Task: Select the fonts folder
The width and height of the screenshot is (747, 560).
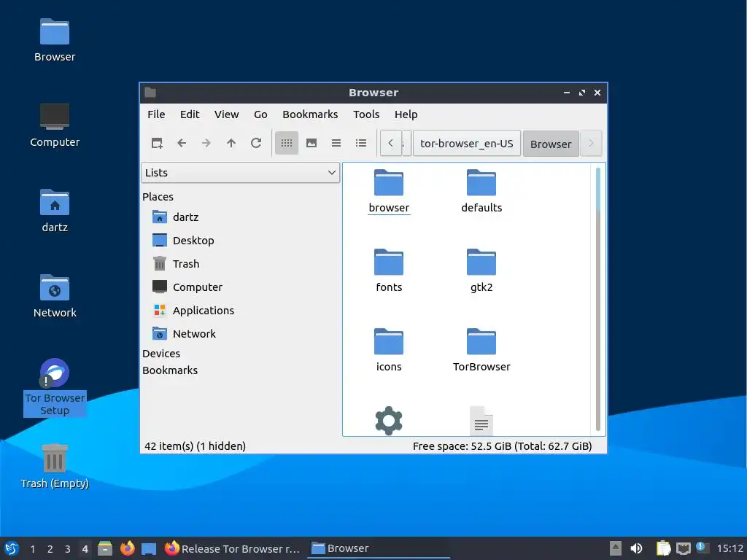Action: [389, 271]
